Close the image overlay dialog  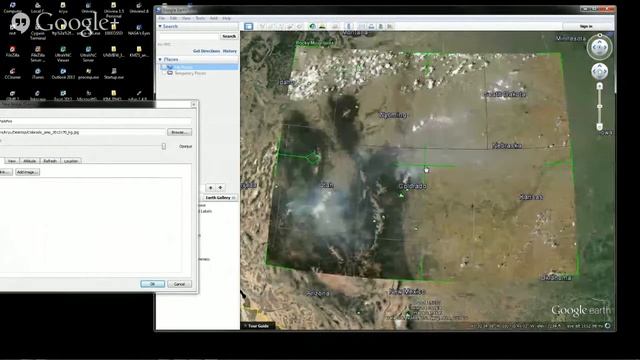point(193,104)
